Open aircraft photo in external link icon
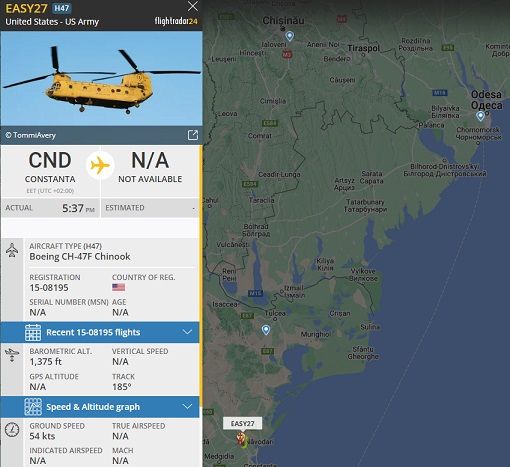Screen dimensions: 510x467 (193, 135)
